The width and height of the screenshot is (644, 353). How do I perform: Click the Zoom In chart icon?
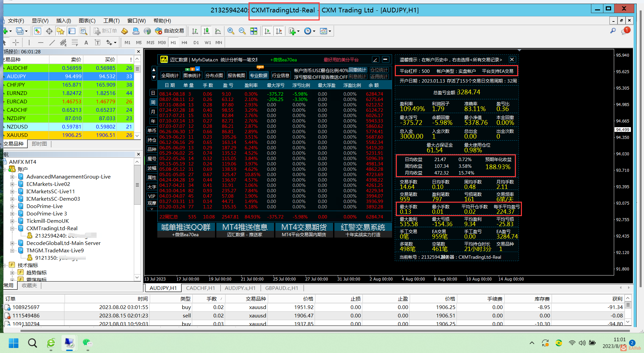230,31
